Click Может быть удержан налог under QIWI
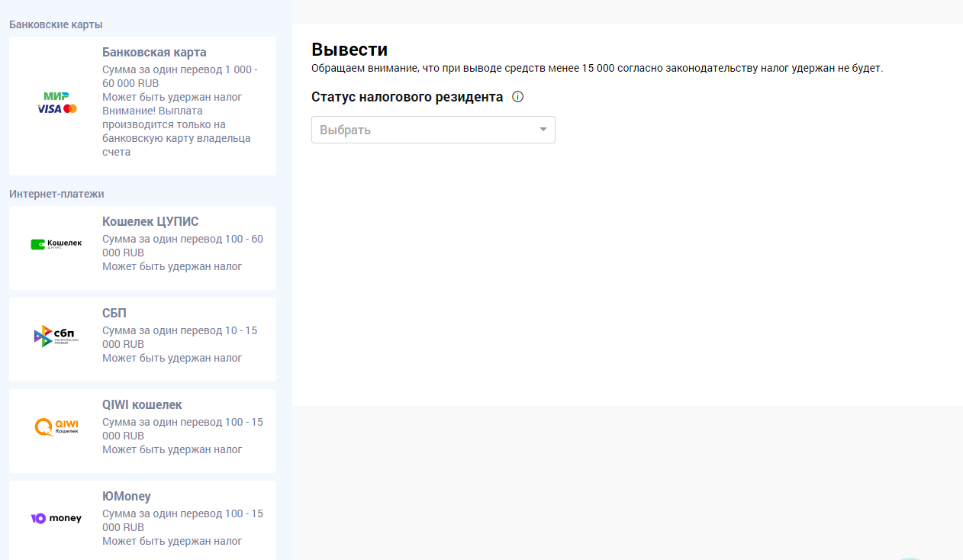This screenshot has width=963, height=560. 172,449
